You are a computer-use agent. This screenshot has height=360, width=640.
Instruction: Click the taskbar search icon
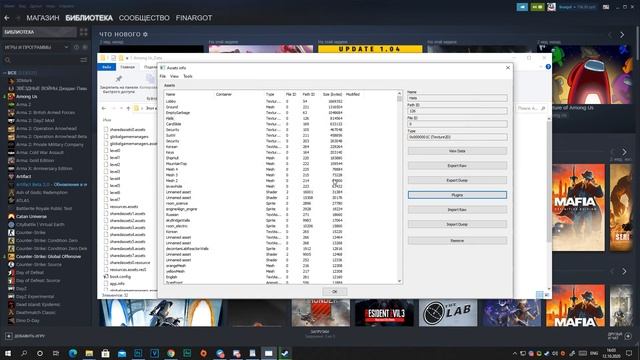(x=24, y=353)
